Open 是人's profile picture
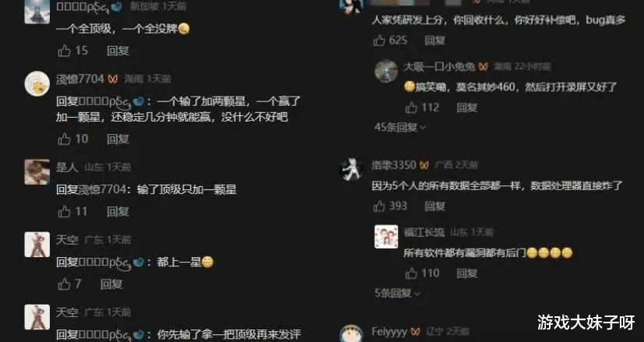This screenshot has width=644, height=342. (x=37, y=172)
